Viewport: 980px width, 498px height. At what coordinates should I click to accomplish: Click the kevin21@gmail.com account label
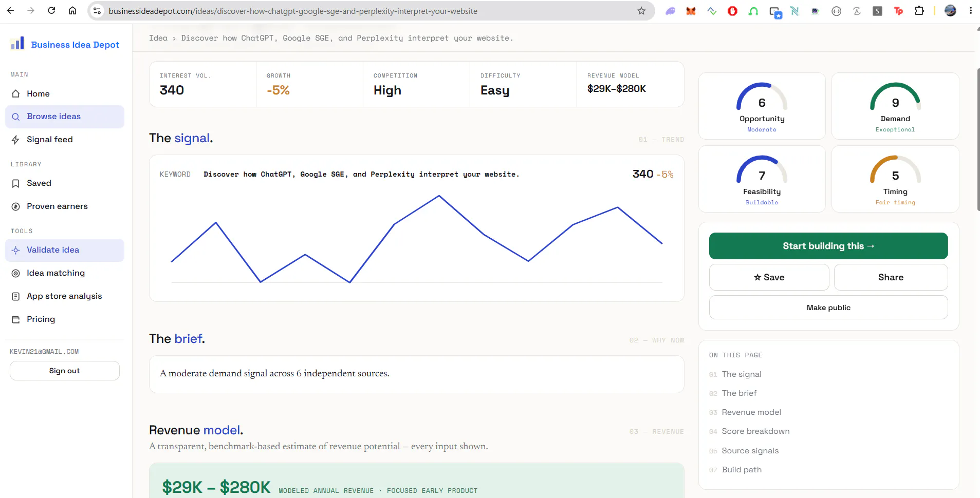(x=44, y=352)
